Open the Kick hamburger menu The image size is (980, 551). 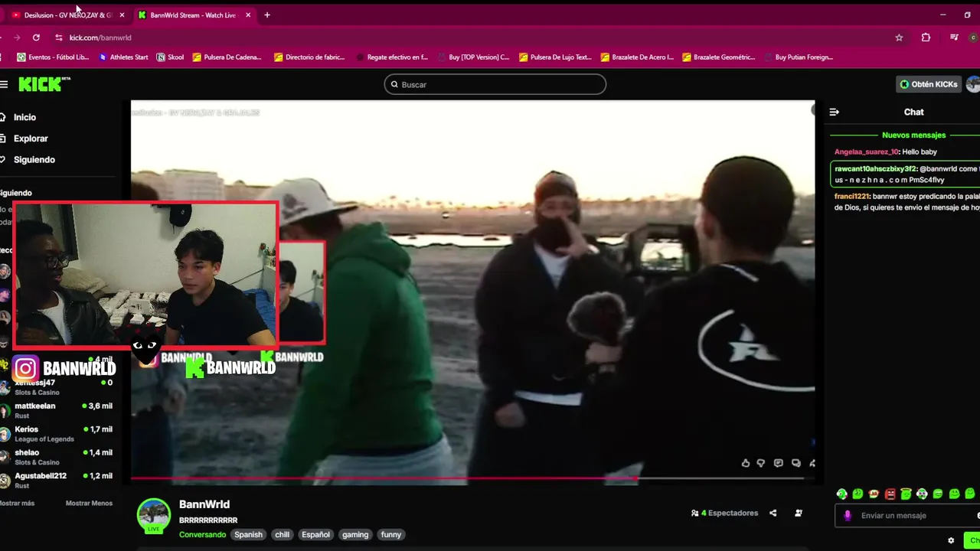coord(4,84)
